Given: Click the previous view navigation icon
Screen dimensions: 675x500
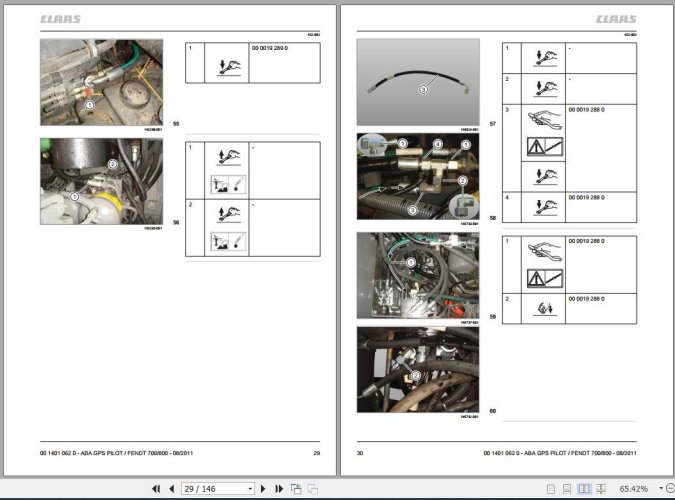Looking at the screenshot, I should pyautogui.click(x=296, y=489).
